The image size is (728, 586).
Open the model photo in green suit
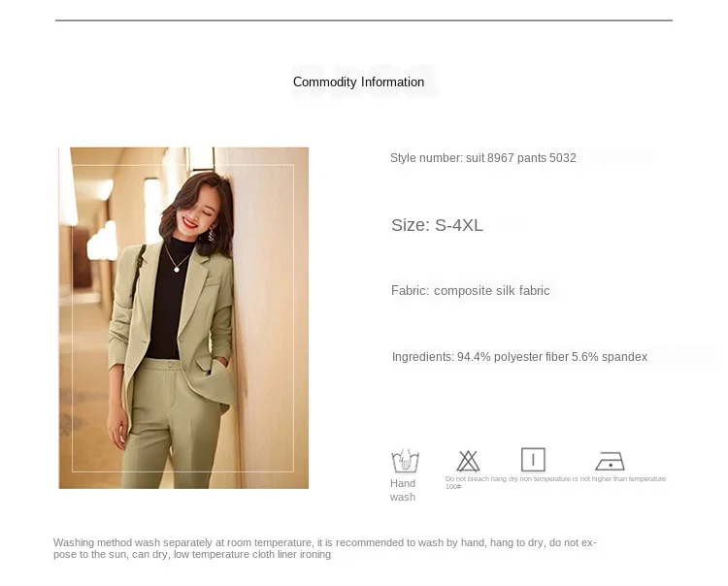183,318
